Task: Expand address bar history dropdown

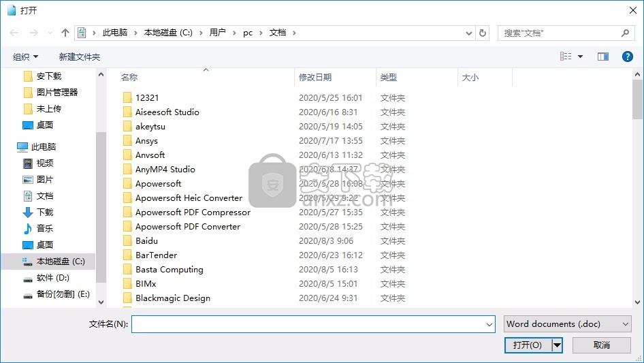Action: point(468,33)
